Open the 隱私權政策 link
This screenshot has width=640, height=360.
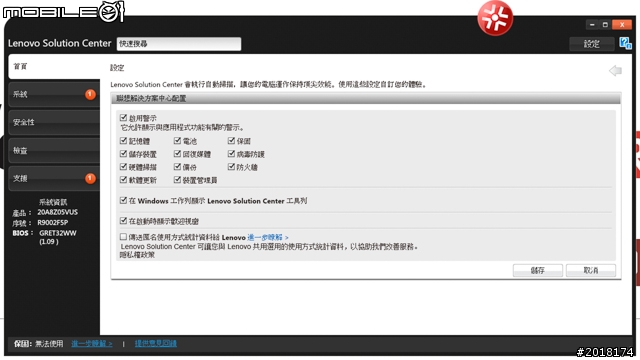coord(137,255)
